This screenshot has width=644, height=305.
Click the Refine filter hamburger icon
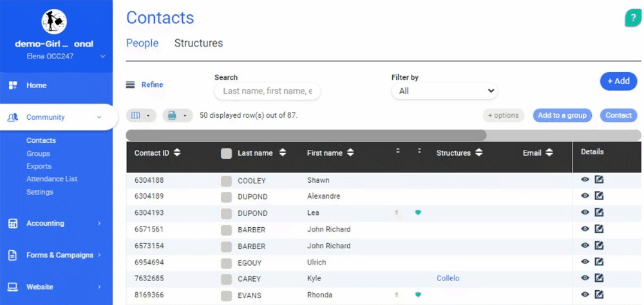click(x=130, y=84)
